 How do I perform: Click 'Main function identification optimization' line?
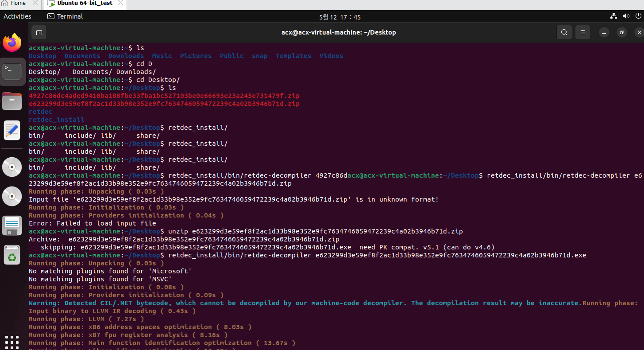click(x=162, y=343)
